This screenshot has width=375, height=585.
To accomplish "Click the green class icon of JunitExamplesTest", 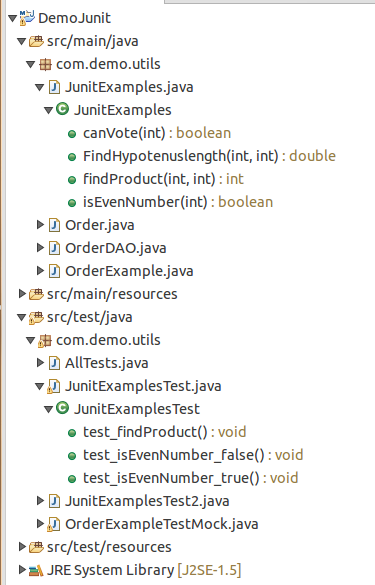I will pyautogui.click(x=63, y=408).
